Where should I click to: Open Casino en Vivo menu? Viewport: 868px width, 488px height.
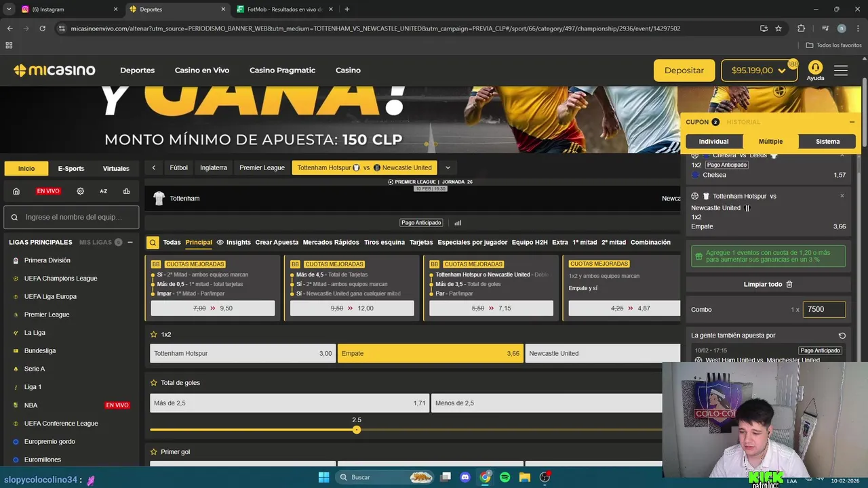coord(202,70)
